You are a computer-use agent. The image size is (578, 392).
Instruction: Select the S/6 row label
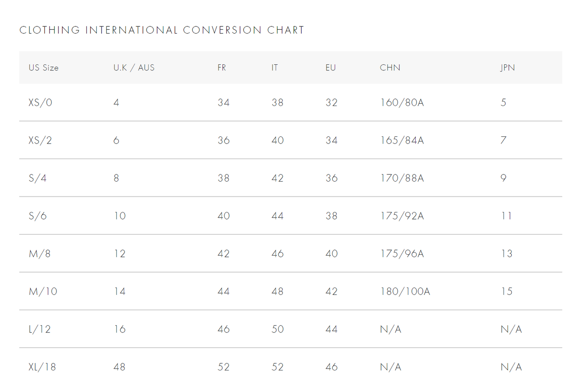pyautogui.click(x=38, y=216)
